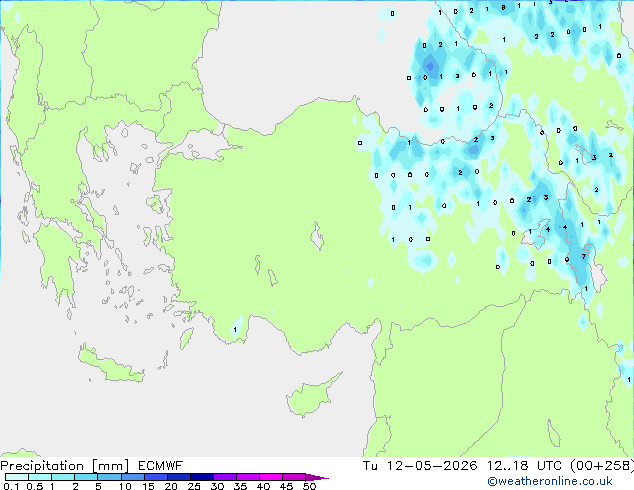Select the legend swatch between 10 and 15
This screenshot has width=634, height=490.
(x=132, y=477)
